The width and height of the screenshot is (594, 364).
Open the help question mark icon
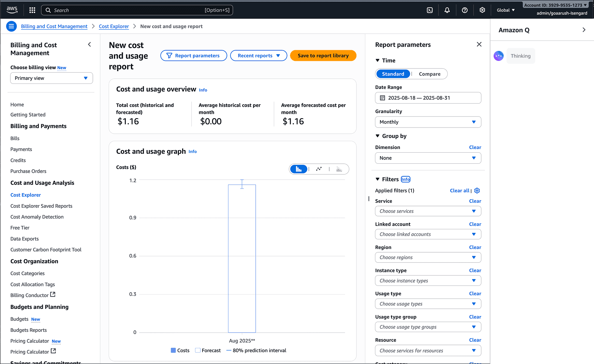click(x=465, y=10)
